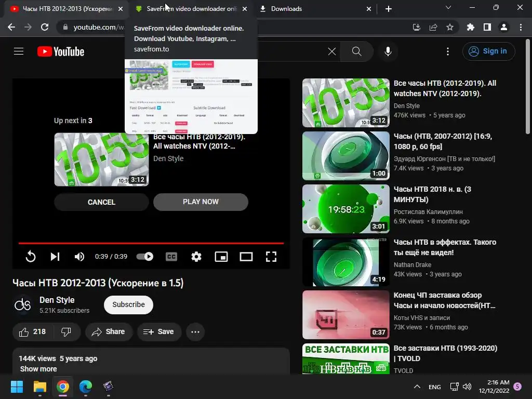Open notification center badge
Image resolution: width=532 pixels, height=399 pixels.
pyautogui.click(x=517, y=386)
